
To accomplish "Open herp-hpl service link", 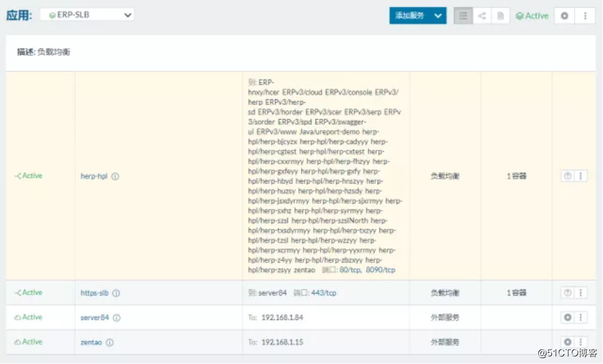I will point(94,176).
